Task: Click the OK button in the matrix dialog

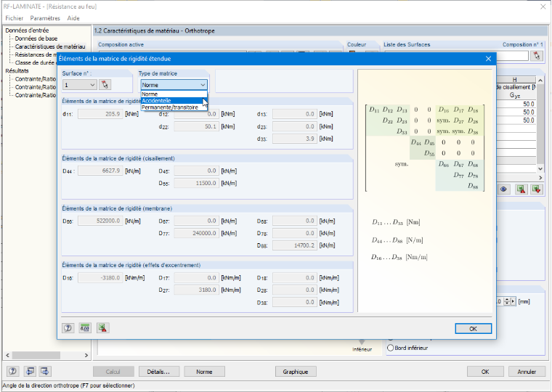Action: pyautogui.click(x=473, y=329)
